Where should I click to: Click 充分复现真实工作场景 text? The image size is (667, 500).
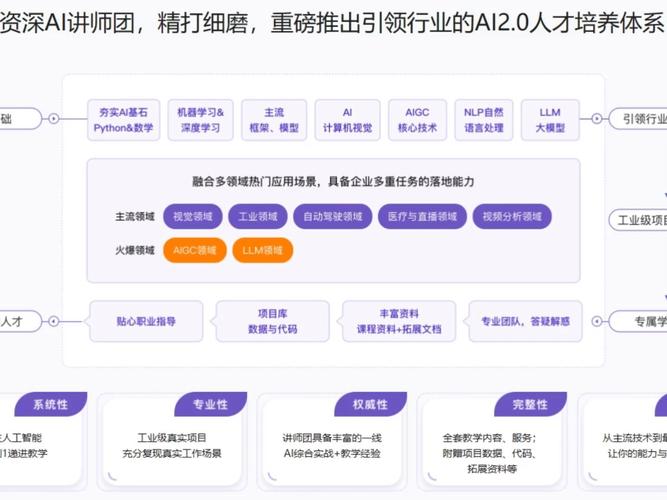coord(172,453)
